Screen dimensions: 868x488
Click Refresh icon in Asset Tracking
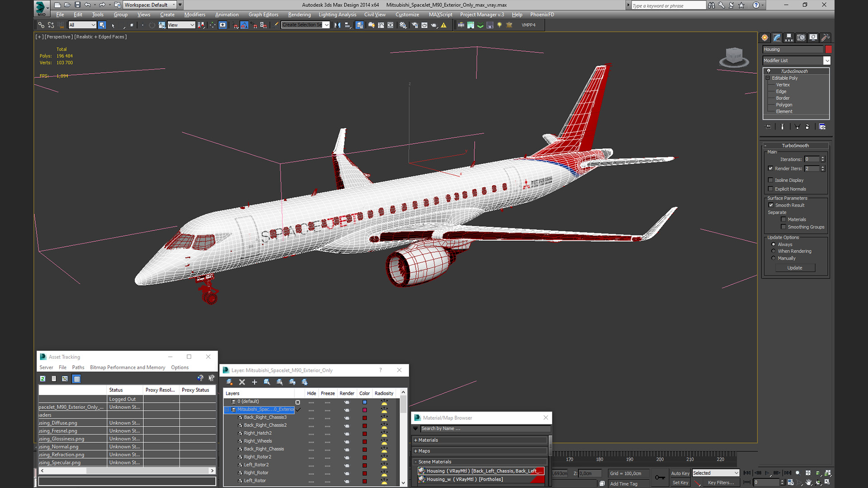(x=42, y=379)
